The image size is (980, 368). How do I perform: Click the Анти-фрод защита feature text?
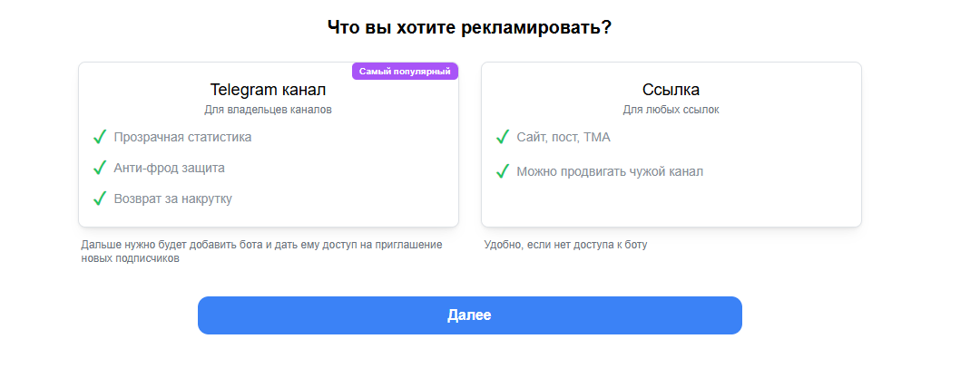click(x=169, y=168)
